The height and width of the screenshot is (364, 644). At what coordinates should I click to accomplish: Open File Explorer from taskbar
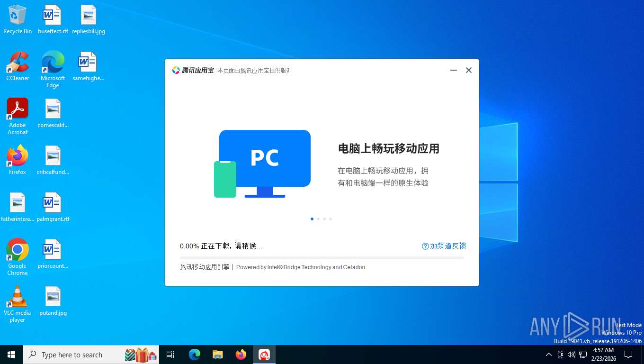click(x=218, y=355)
